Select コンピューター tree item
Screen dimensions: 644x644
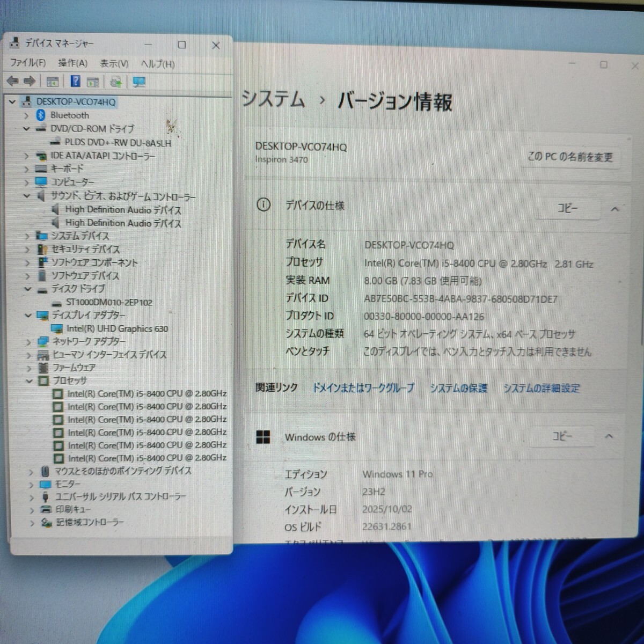tap(72, 182)
